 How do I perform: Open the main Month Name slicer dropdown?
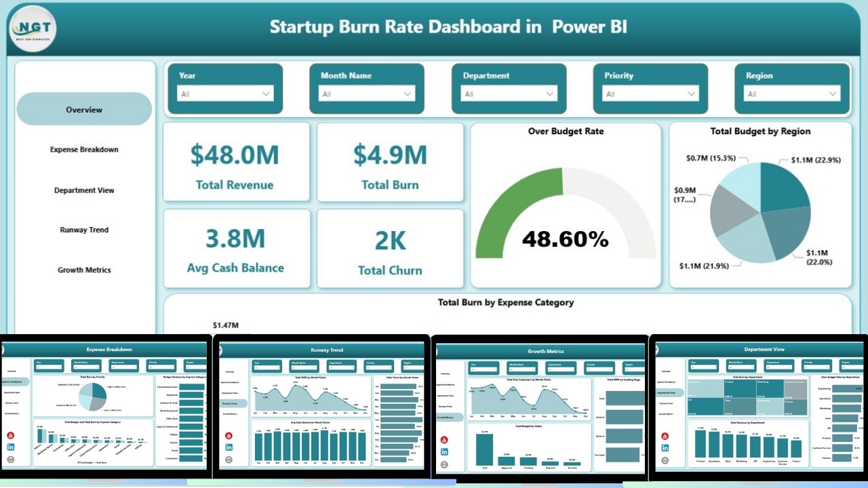(367, 94)
